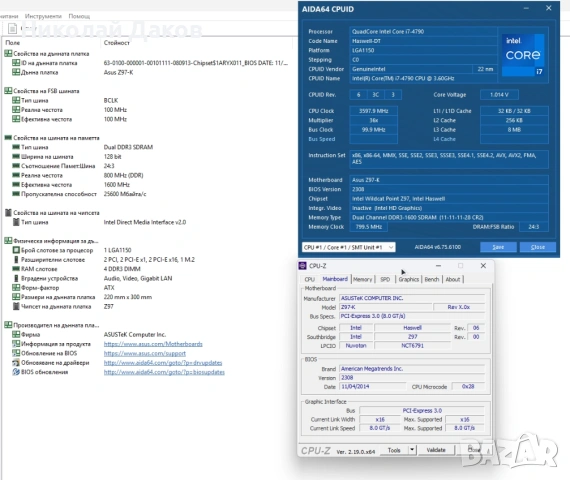Click the RAM слотове memory icon
The image size is (570, 480).
tap(16, 269)
